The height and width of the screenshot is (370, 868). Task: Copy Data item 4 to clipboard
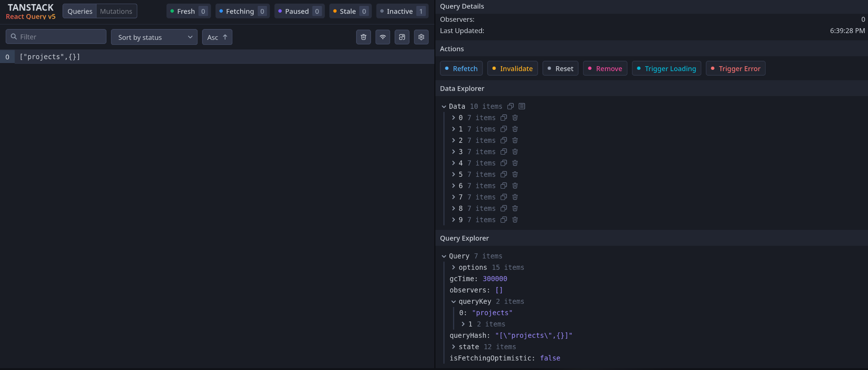tap(504, 163)
